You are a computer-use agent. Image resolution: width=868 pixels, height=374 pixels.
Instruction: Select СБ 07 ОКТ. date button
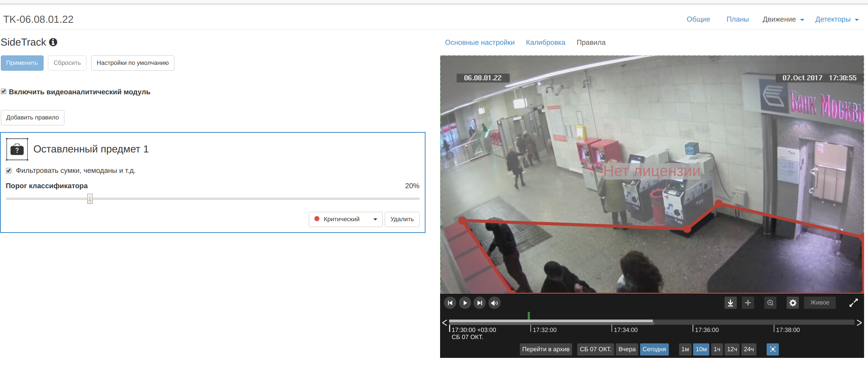click(x=596, y=349)
